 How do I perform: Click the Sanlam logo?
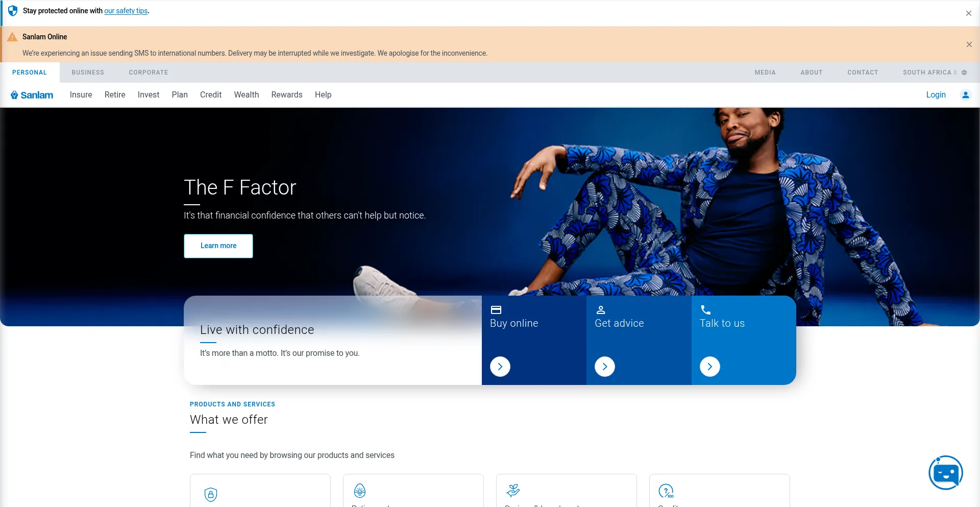point(32,95)
